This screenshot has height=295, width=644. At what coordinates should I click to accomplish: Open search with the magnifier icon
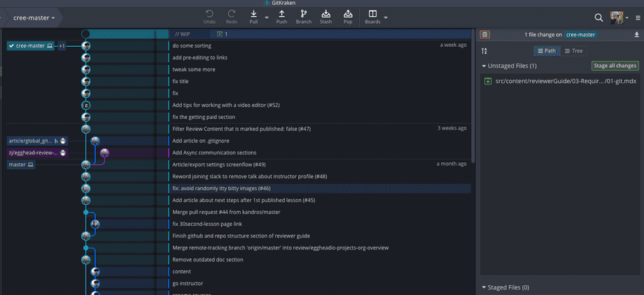click(x=598, y=17)
